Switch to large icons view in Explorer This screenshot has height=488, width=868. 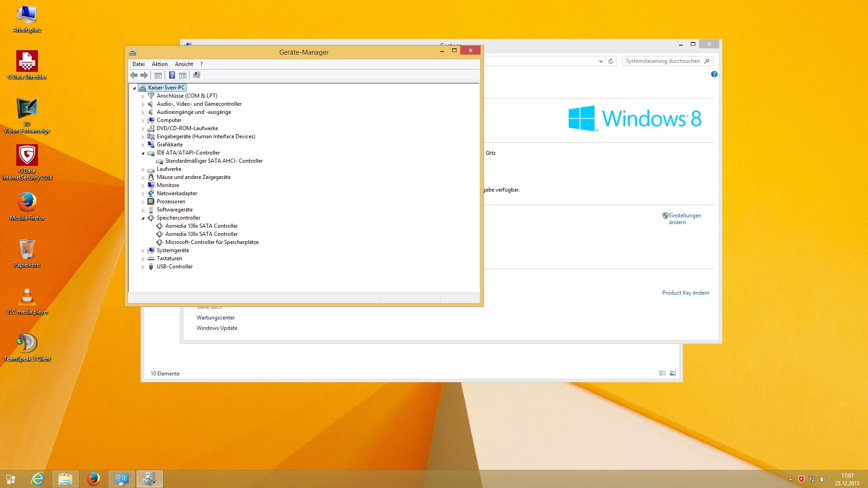point(673,373)
